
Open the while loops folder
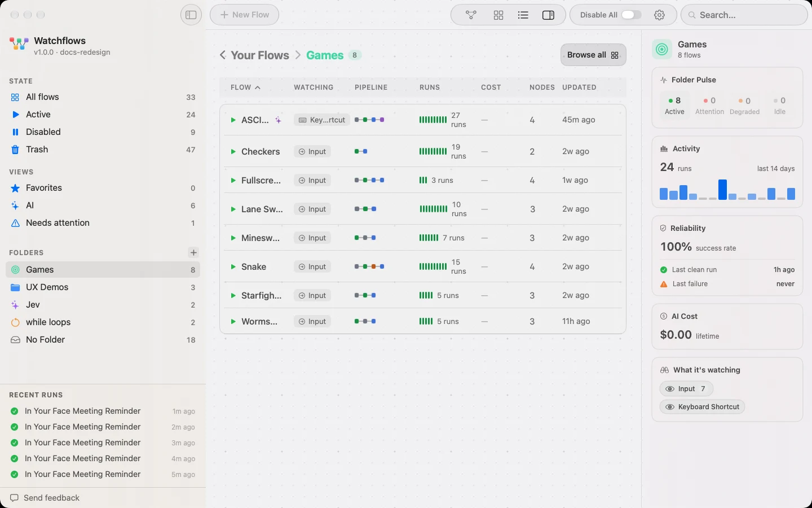coord(103,322)
